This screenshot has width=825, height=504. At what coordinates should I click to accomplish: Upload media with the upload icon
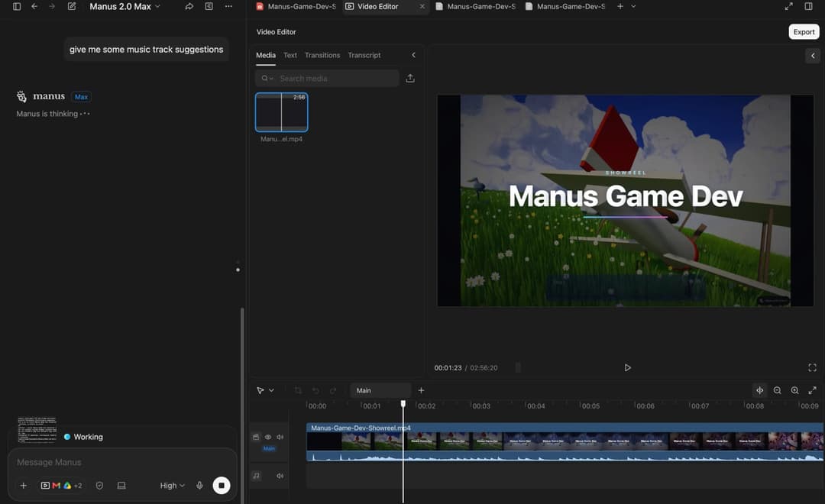pos(410,79)
